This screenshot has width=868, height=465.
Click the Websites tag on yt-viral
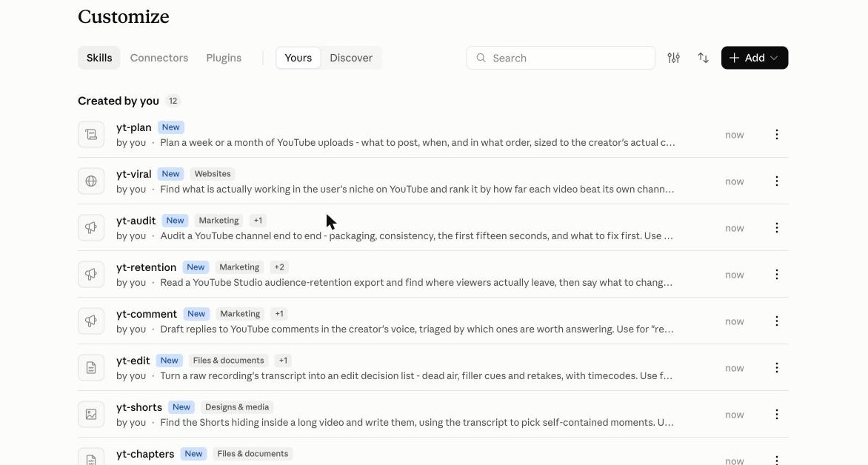tap(213, 174)
